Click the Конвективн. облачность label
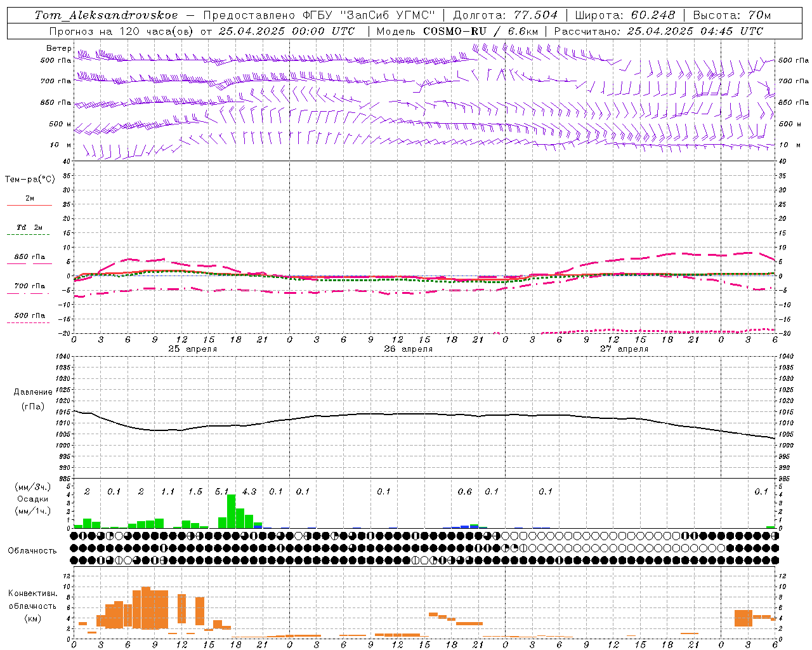Image resolution: width=812 pixels, height=650 pixels. (32, 600)
